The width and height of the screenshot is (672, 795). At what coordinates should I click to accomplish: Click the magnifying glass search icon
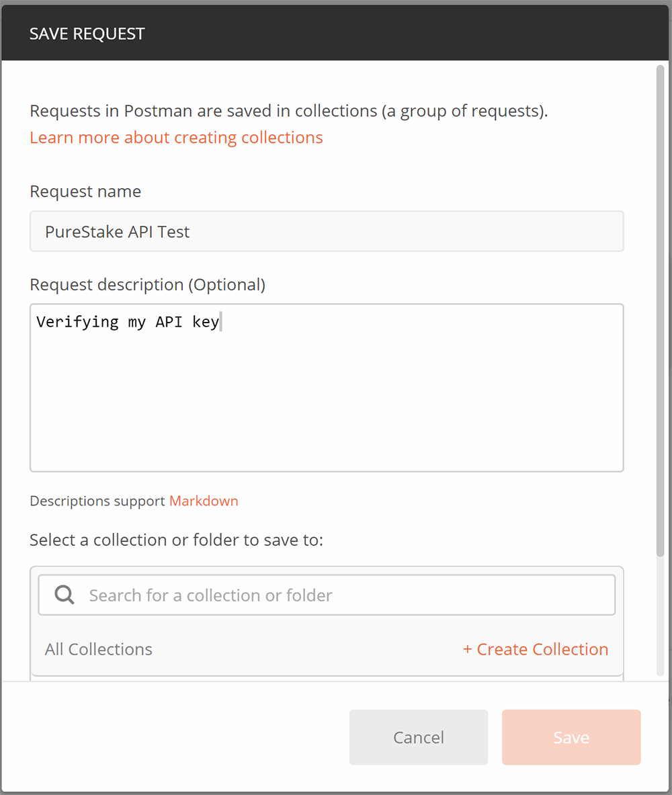[63, 594]
